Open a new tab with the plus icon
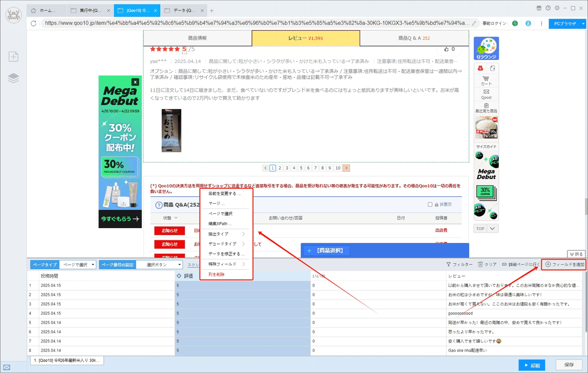 tap(212, 10)
